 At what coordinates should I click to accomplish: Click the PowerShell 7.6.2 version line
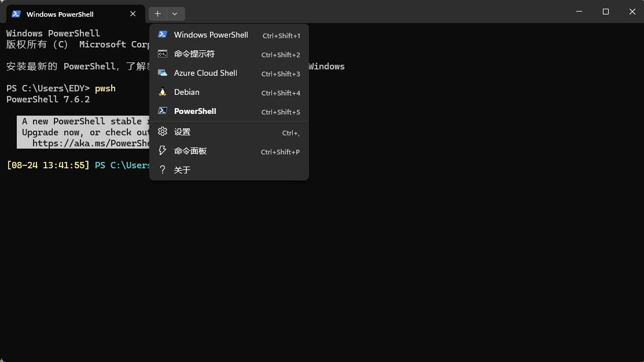coord(48,99)
